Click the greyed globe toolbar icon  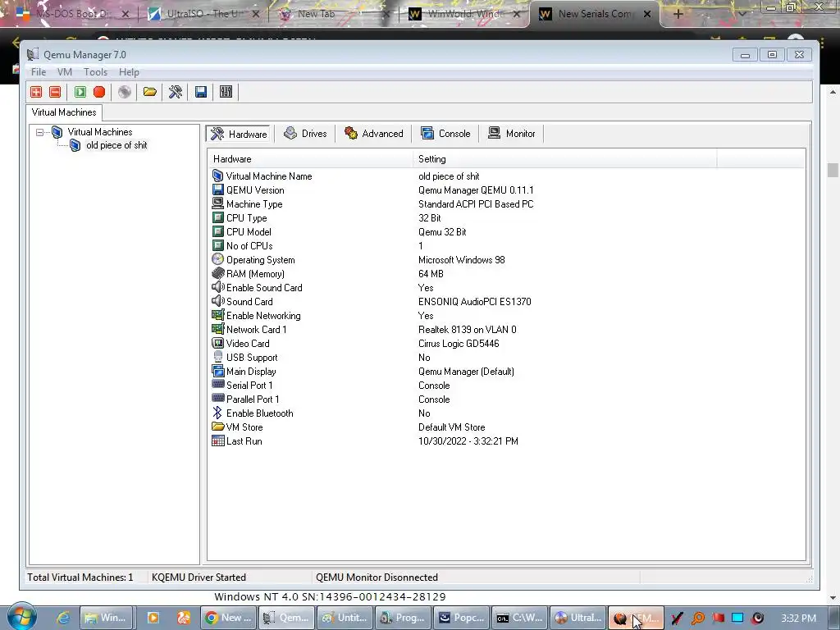click(x=125, y=92)
